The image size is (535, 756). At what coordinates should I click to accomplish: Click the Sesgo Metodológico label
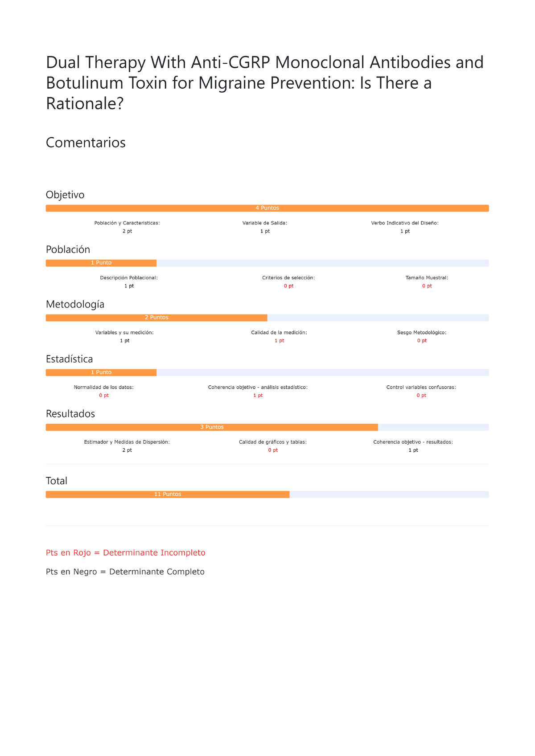pyautogui.click(x=421, y=332)
